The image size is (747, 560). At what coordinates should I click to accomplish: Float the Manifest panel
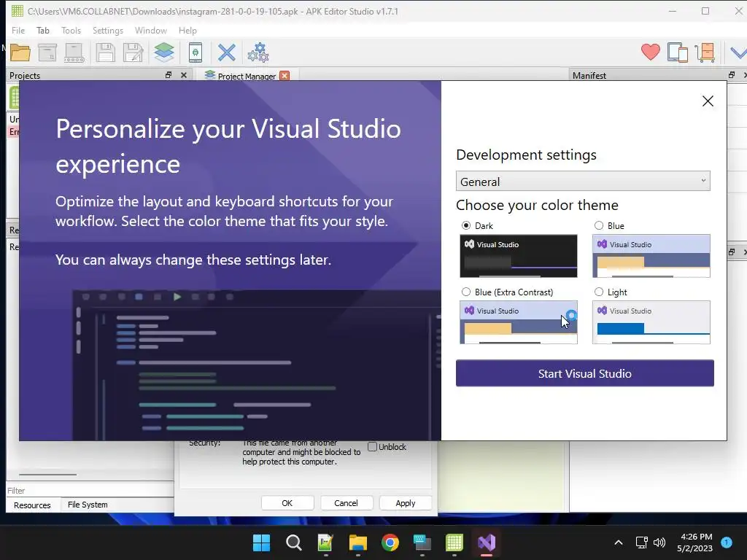click(732, 75)
